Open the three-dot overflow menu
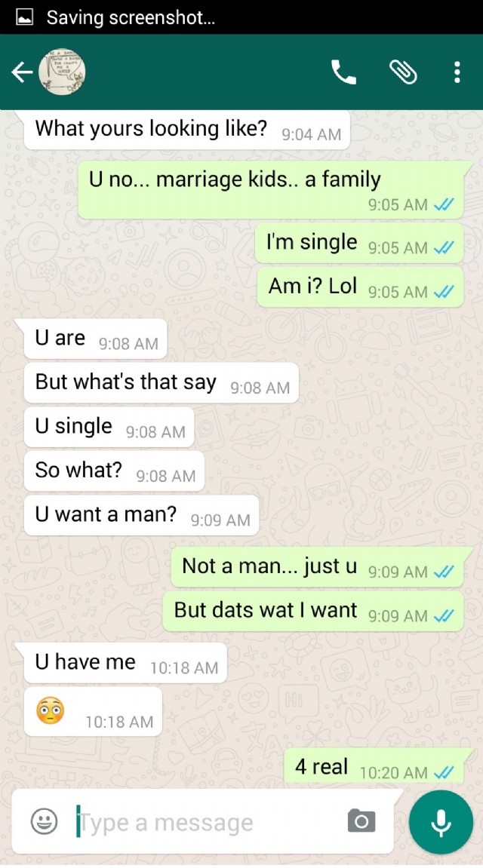 [x=457, y=72]
